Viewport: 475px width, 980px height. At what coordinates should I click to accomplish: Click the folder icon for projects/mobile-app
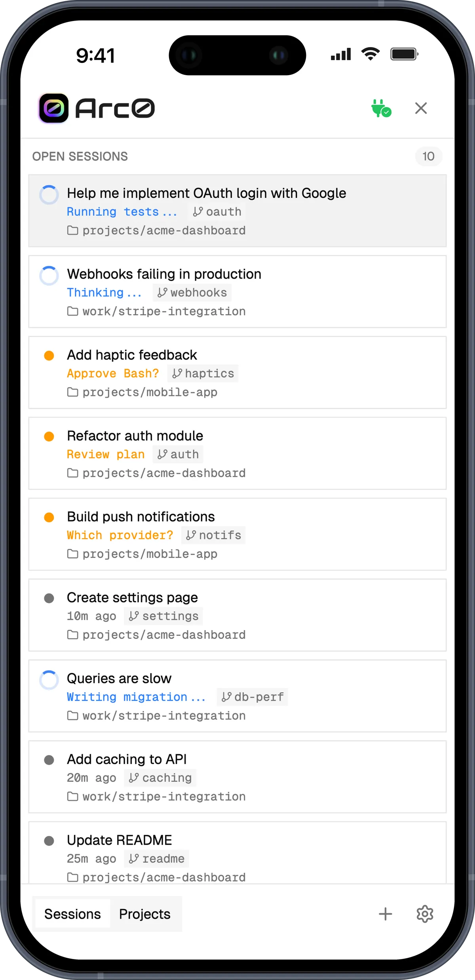point(72,392)
